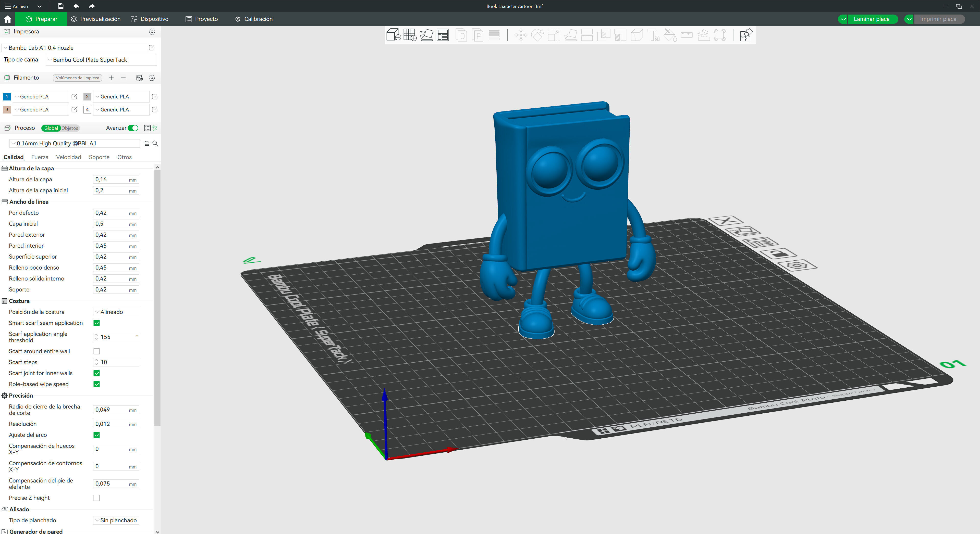This screenshot has width=980, height=534.
Task: Click the Add object cube icon
Action: click(x=393, y=35)
